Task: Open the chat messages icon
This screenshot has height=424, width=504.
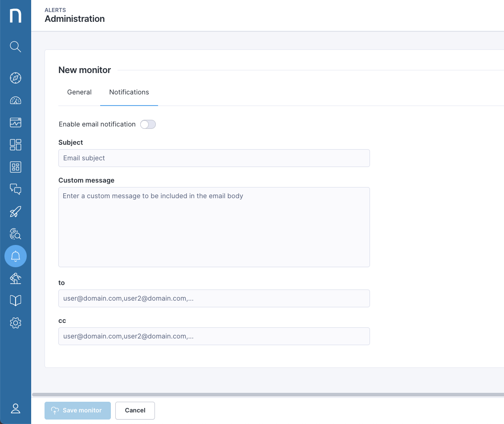Action: (x=16, y=189)
